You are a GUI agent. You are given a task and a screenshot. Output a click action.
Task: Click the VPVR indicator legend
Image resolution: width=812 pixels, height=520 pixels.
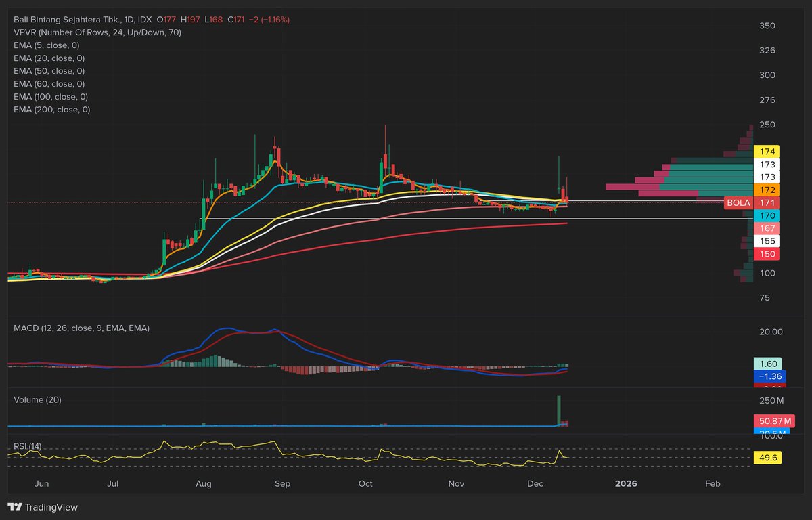click(x=97, y=32)
